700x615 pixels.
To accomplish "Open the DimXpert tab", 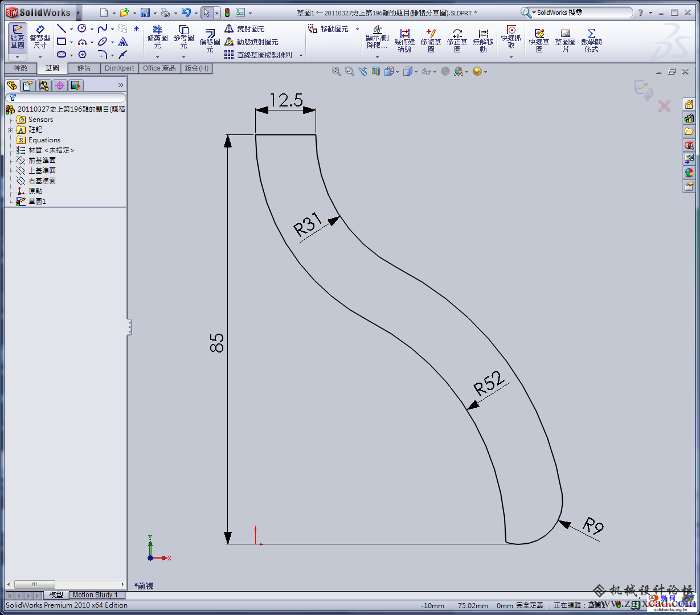I will [120, 68].
